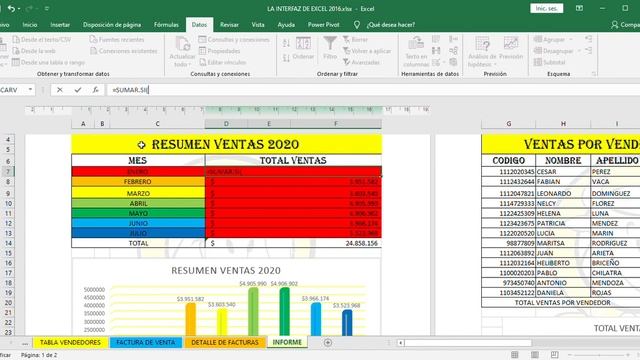Open the Quick Access Toolbar customize dropdown
The width and height of the screenshot is (640, 360).
[x=47, y=9]
